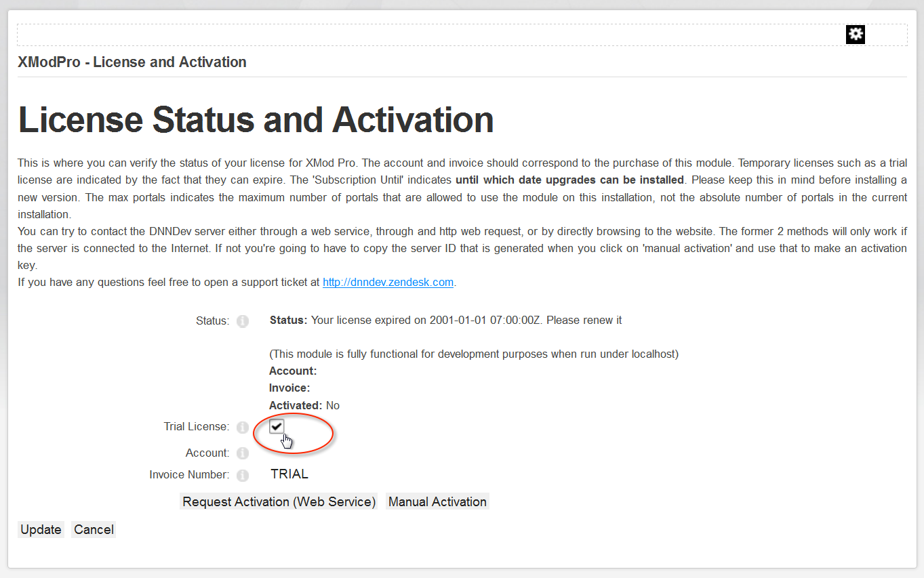Click the XModPro - License and Activation title
Image resolution: width=924 pixels, height=578 pixels.
(x=132, y=62)
